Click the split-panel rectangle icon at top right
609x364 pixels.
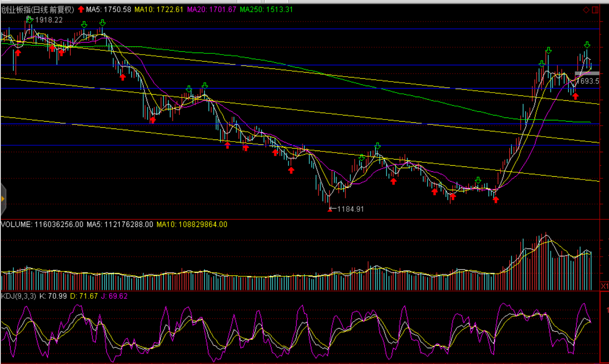pyautogui.click(x=595, y=10)
